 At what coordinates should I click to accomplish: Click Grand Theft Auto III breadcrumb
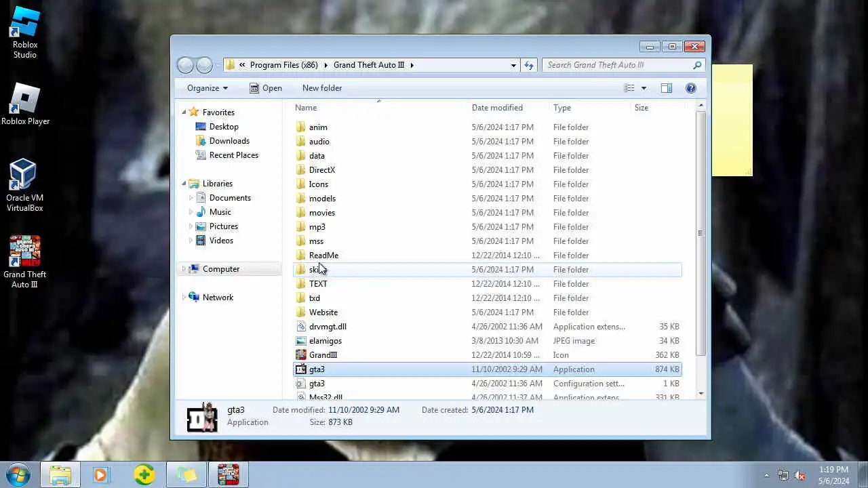[369, 65]
